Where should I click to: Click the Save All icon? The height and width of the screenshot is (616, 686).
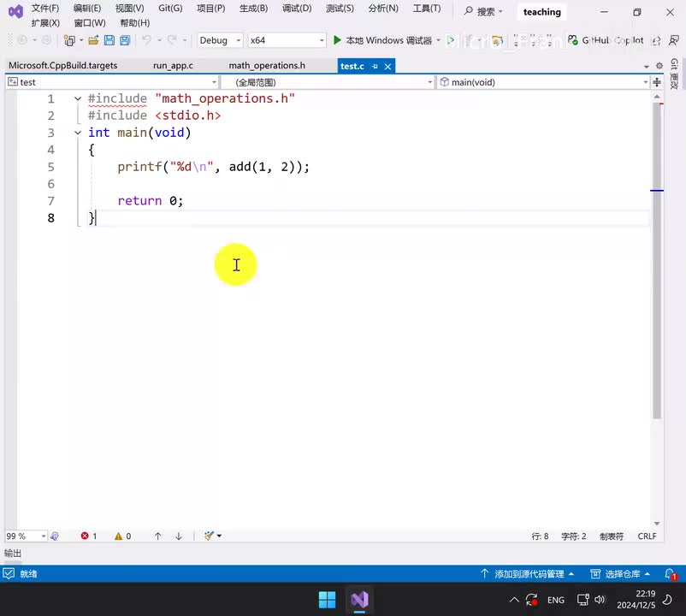[x=125, y=40]
